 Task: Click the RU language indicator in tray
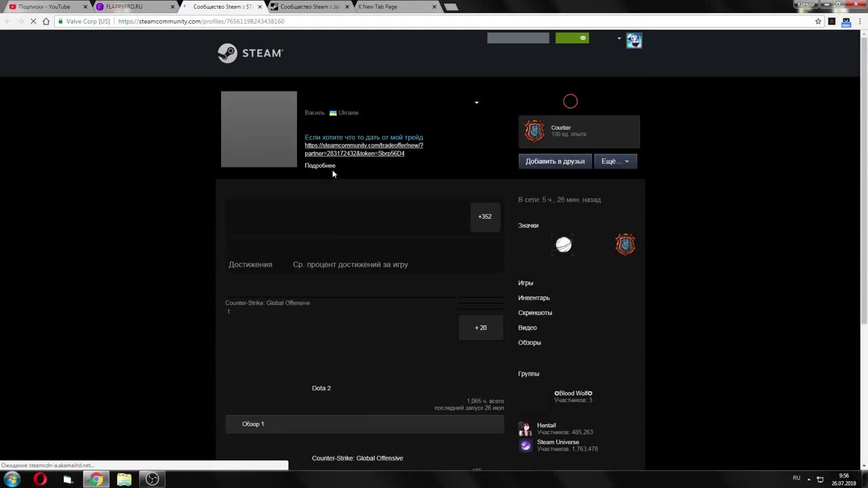coord(796,479)
